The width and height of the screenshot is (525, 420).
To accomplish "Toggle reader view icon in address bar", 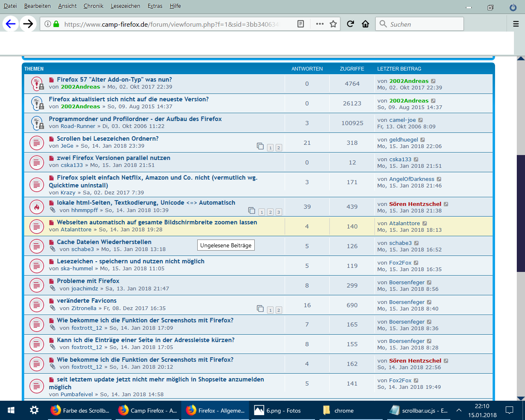I will (x=301, y=24).
